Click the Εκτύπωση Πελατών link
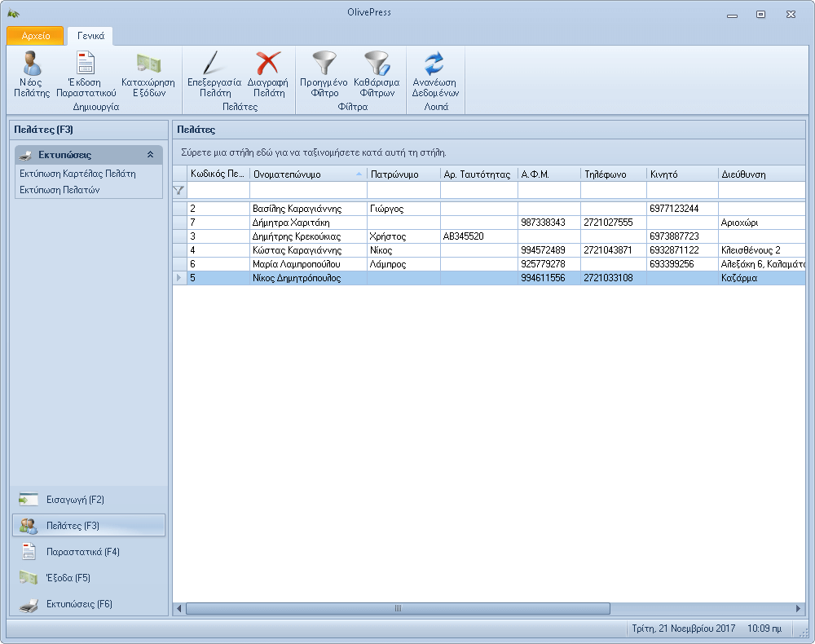Viewport: 815px width, 644px height. [59, 190]
